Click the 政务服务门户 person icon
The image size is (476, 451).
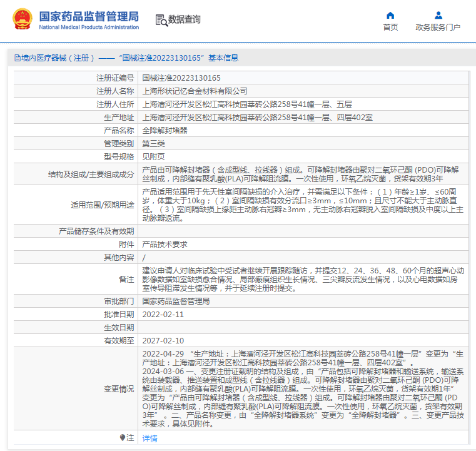438,15
